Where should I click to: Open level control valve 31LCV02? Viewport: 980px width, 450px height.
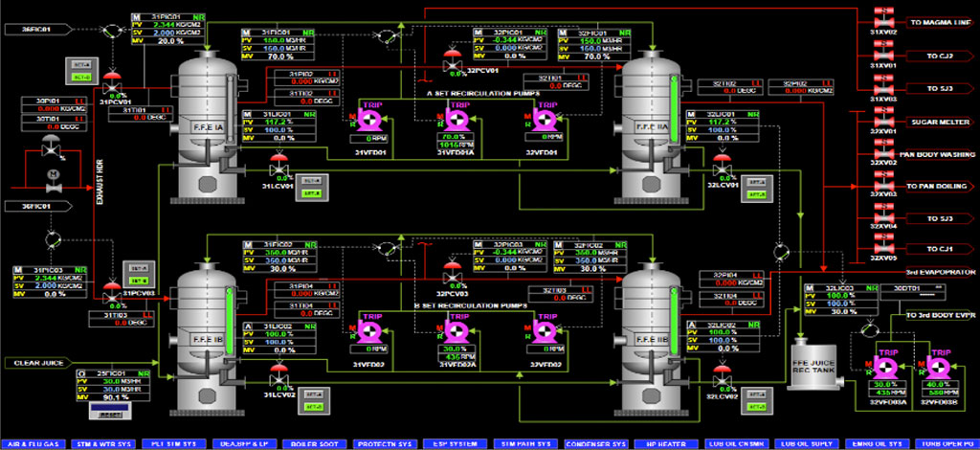(x=278, y=377)
